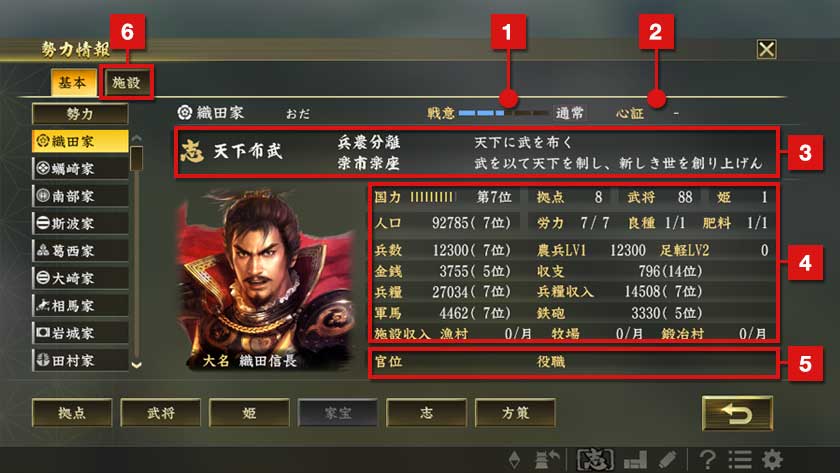Screen dimensions: 840x473
Task: Click the castle return icon
Action: click(548, 460)
